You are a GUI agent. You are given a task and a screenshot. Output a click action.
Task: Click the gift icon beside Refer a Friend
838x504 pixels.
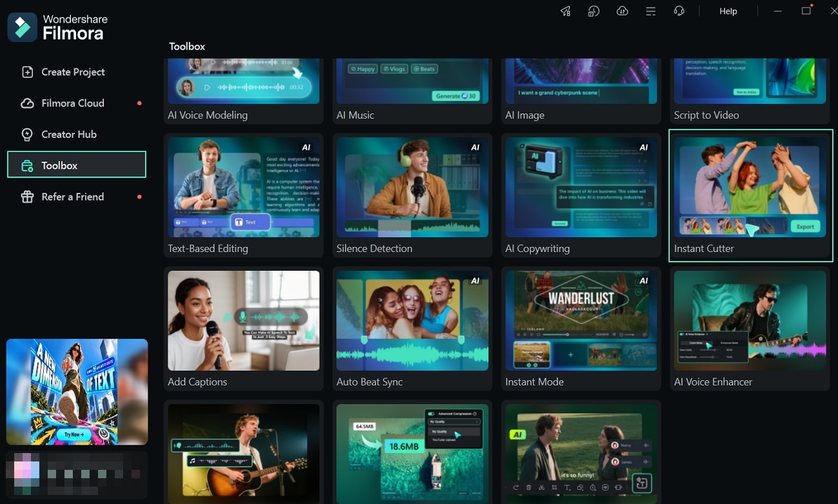coord(27,197)
